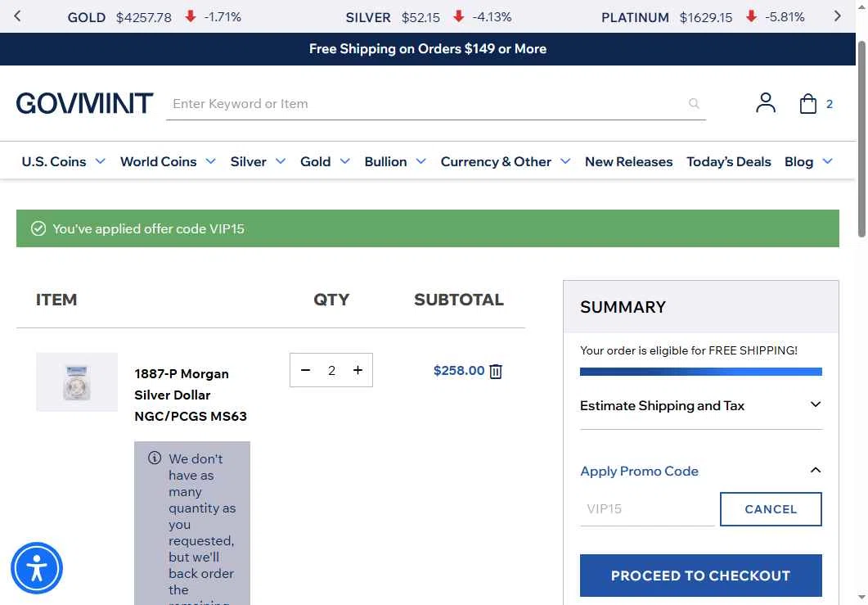868x605 pixels.
Task: Click the trash icon to remove Morgan Dollar
Action: point(496,371)
